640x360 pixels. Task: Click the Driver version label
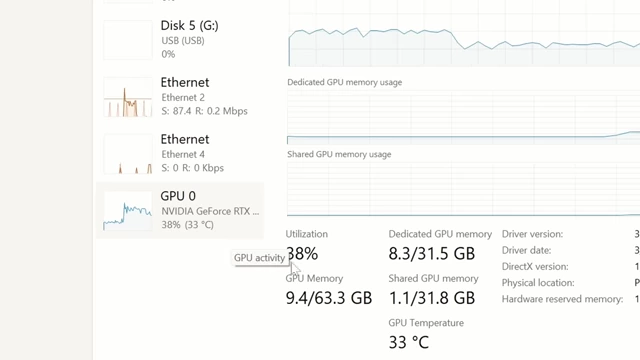tap(532, 234)
